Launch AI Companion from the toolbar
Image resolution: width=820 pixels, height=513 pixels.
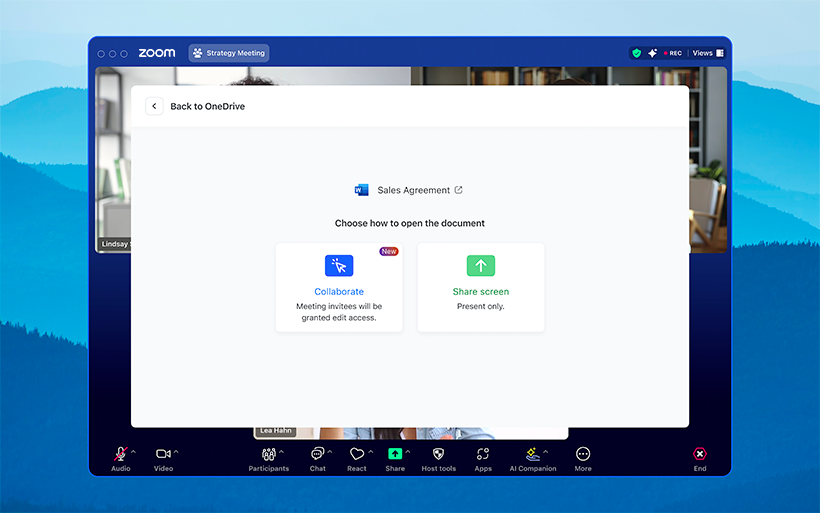click(532, 454)
